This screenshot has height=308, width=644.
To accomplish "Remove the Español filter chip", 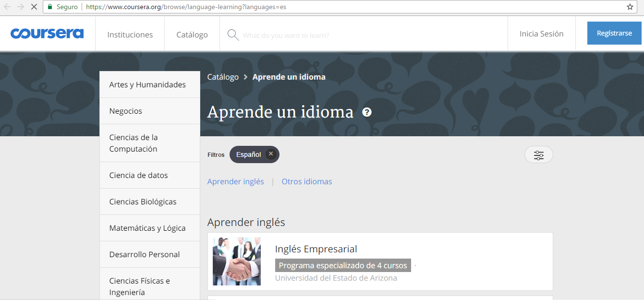I will (x=271, y=154).
